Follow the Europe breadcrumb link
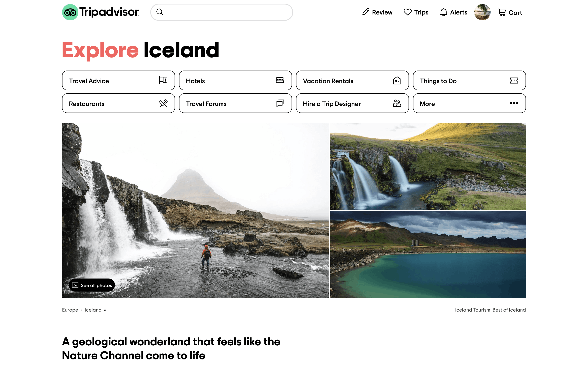This screenshot has height=367, width=588. coord(70,310)
